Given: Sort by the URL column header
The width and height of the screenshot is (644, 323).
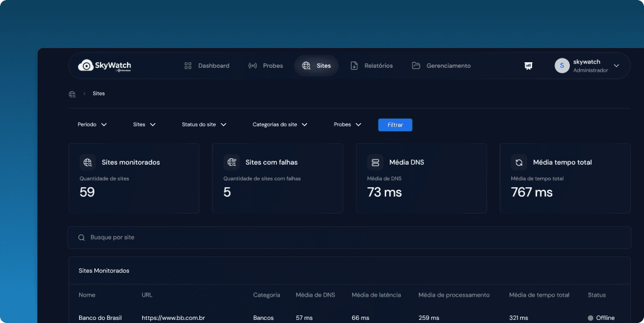Looking at the screenshot, I should [x=147, y=295].
